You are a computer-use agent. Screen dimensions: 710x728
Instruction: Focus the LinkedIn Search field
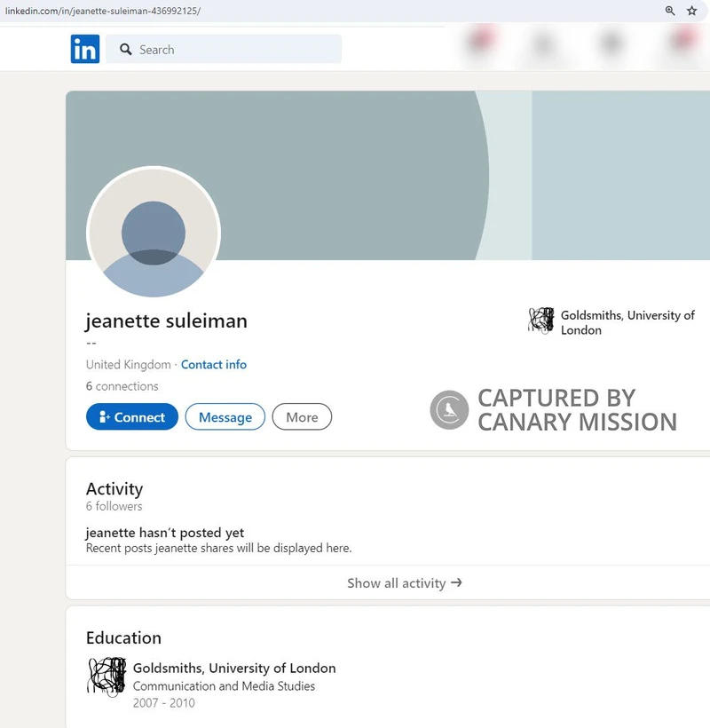point(224,49)
